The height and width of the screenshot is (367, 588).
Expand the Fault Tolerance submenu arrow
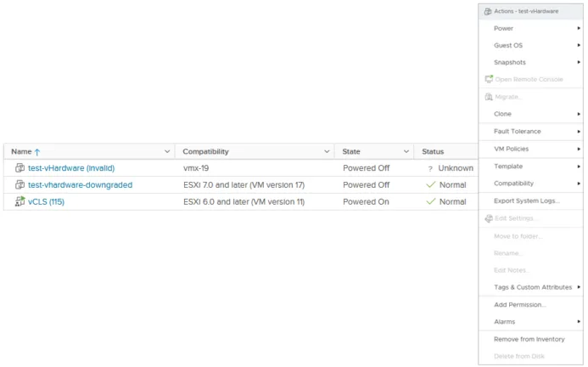coord(579,132)
